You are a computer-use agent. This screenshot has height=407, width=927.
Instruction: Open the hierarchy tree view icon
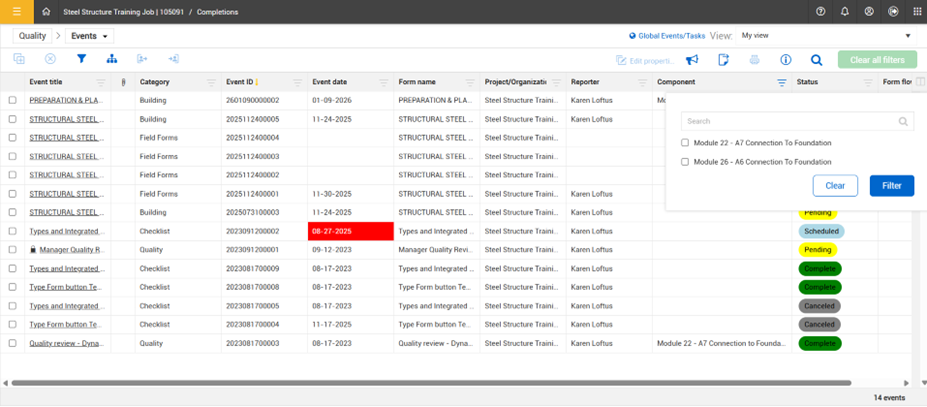[x=111, y=60]
